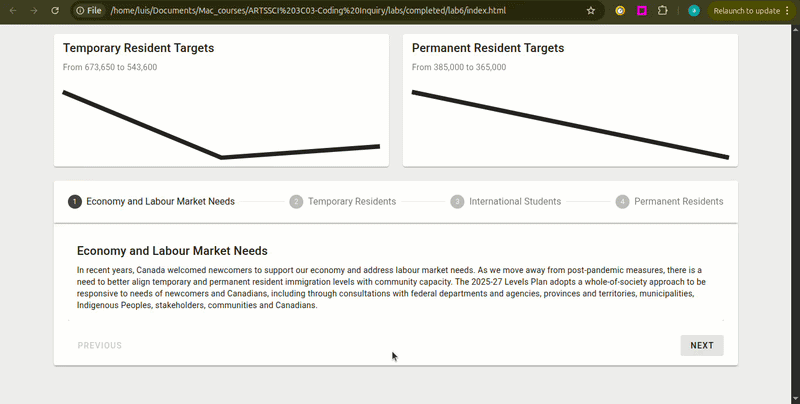Screen dimensions: 800x404
Task: Click the PREVIOUS button
Action: pyautogui.click(x=100, y=346)
